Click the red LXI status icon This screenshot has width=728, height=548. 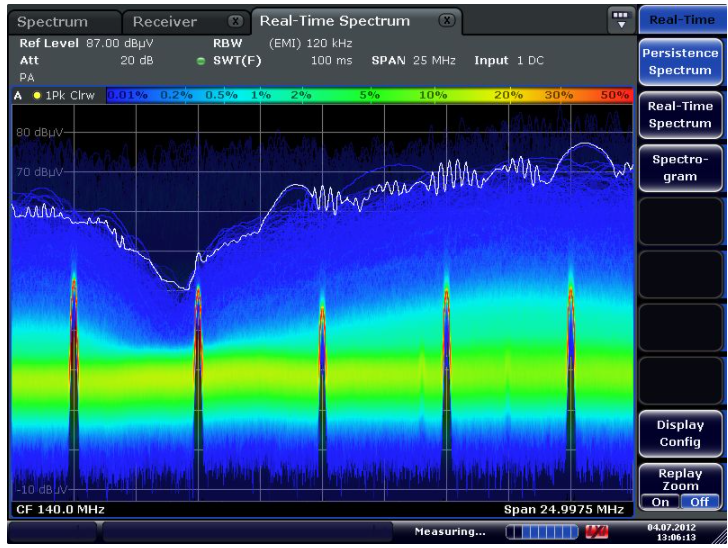(597, 532)
